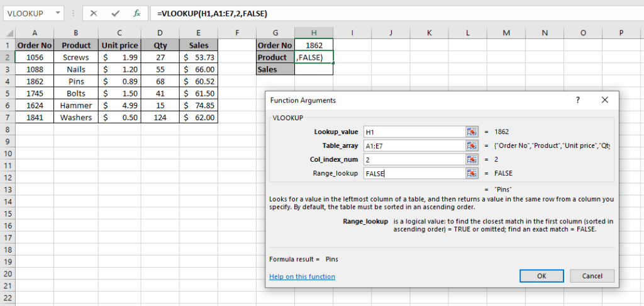Click the Table_array range selector icon

coord(472,145)
